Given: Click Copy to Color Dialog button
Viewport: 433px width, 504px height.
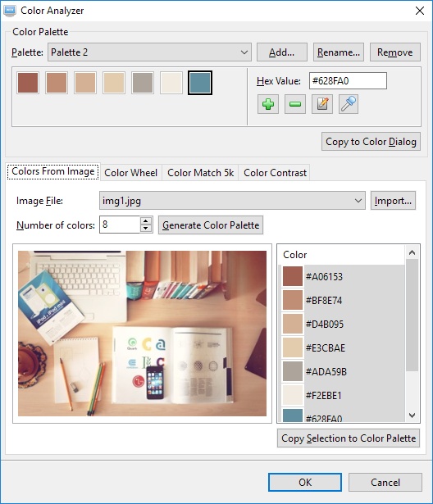Looking at the screenshot, I should coord(371,142).
